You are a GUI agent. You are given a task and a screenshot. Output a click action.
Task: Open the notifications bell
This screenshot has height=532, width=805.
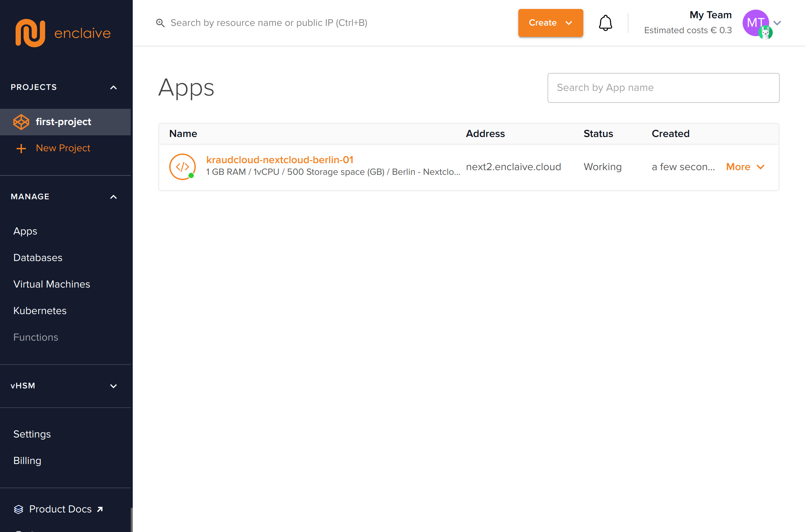pyautogui.click(x=605, y=23)
